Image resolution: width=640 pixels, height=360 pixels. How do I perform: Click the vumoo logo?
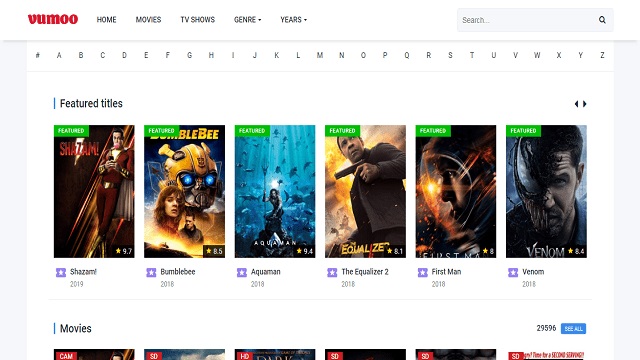coord(53,19)
